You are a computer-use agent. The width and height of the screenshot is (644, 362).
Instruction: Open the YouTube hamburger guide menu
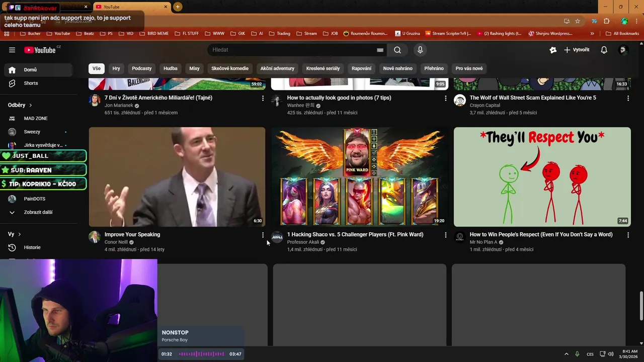[12, 50]
